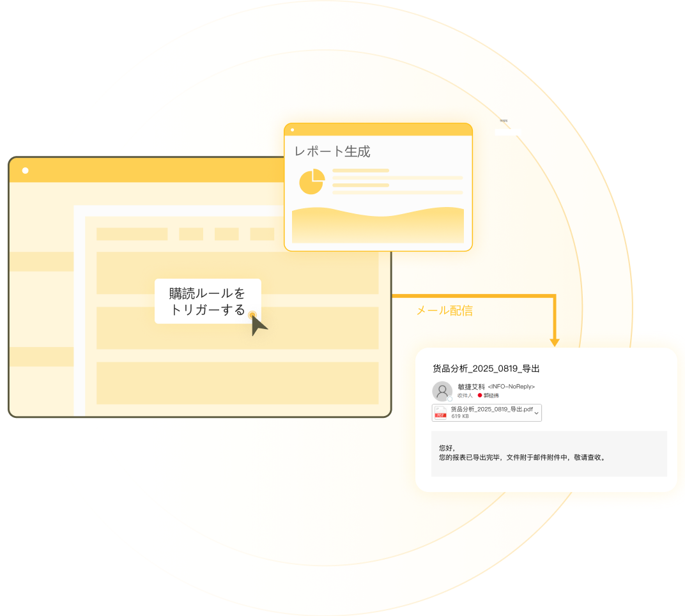Click the red recipient status dot beside 郭经纬

tap(480, 395)
